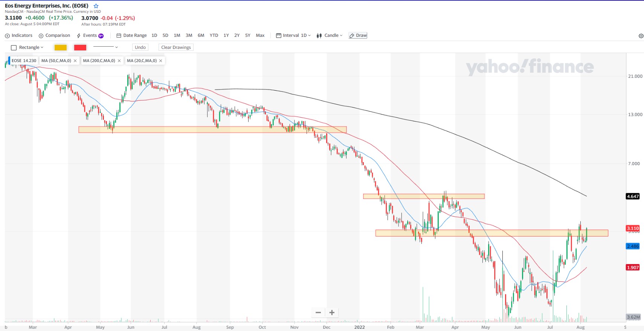Click the blue 2.486 price label
The width and height of the screenshot is (644, 331).
pos(633,246)
